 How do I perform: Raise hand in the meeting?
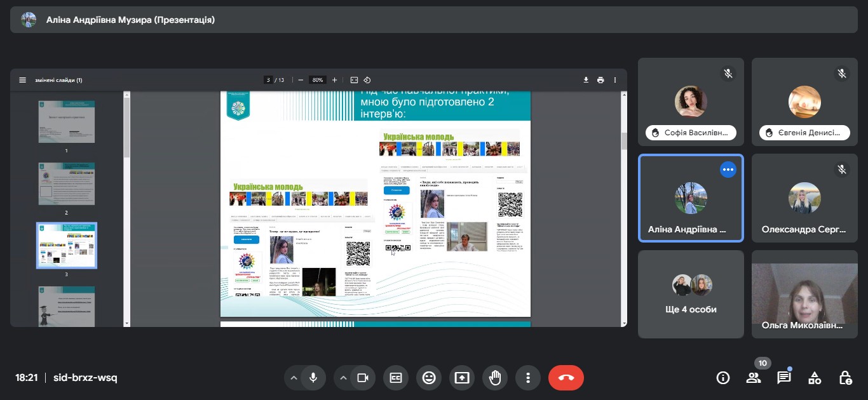pyautogui.click(x=495, y=378)
